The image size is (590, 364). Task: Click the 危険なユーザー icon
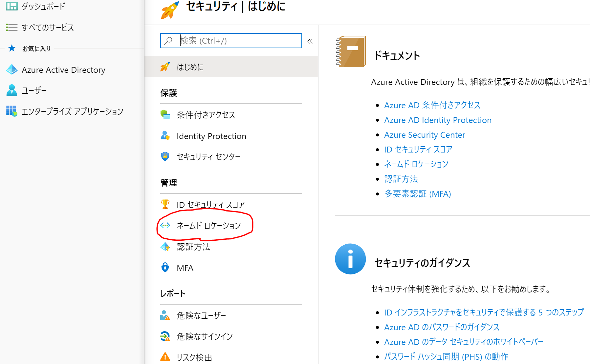[165, 315]
